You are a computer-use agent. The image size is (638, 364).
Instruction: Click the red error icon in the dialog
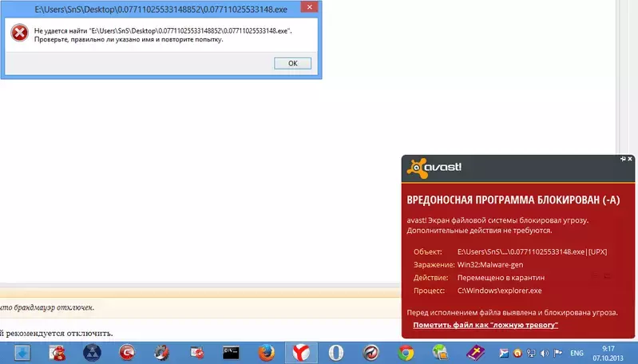pos(19,33)
